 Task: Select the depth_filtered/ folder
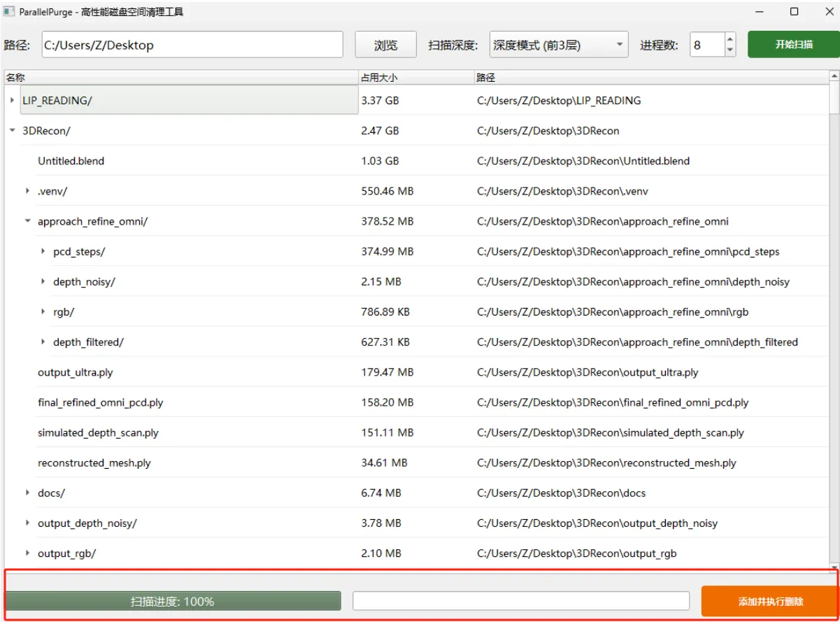(88, 341)
